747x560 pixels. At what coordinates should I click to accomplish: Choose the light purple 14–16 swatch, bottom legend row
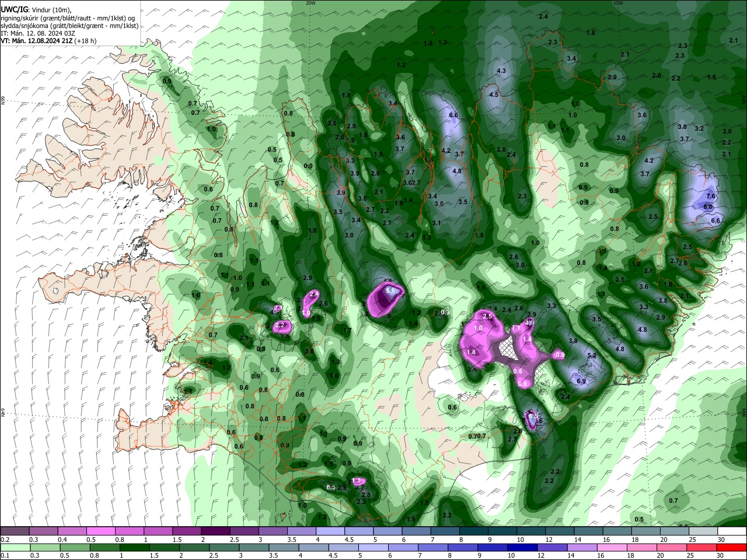(582, 547)
